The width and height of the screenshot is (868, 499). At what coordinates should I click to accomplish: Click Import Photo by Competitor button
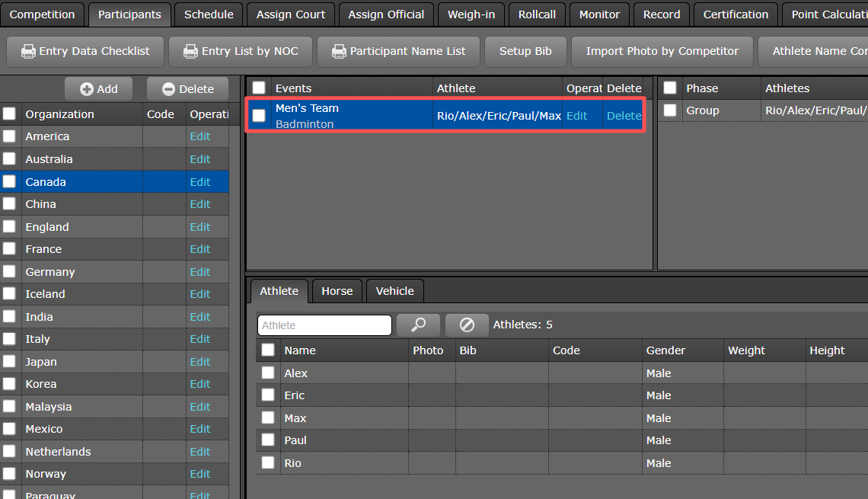(662, 52)
